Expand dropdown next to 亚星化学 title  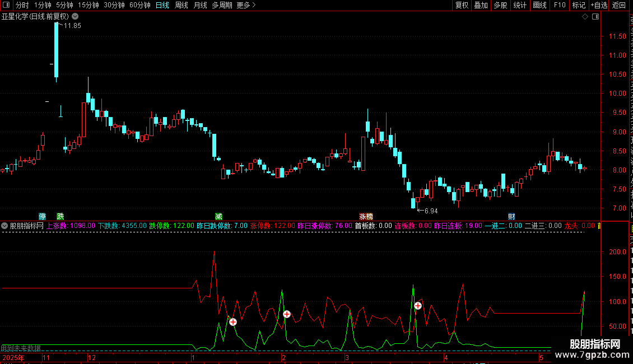click(x=75, y=17)
